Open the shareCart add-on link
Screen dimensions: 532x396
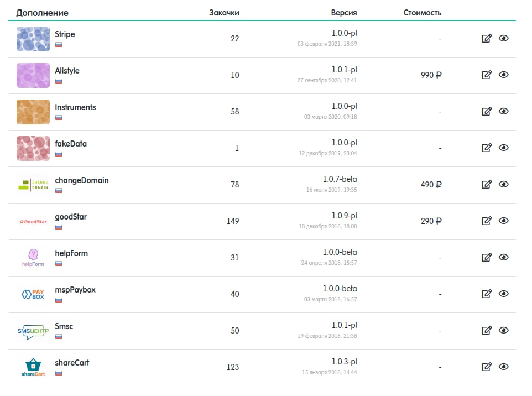[x=72, y=363]
